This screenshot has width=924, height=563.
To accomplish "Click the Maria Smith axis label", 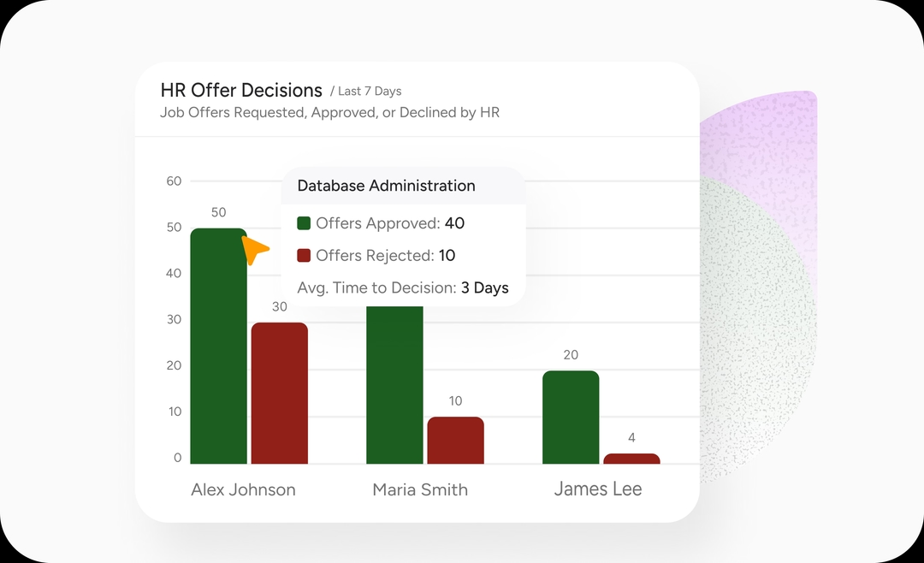I will point(420,490).
